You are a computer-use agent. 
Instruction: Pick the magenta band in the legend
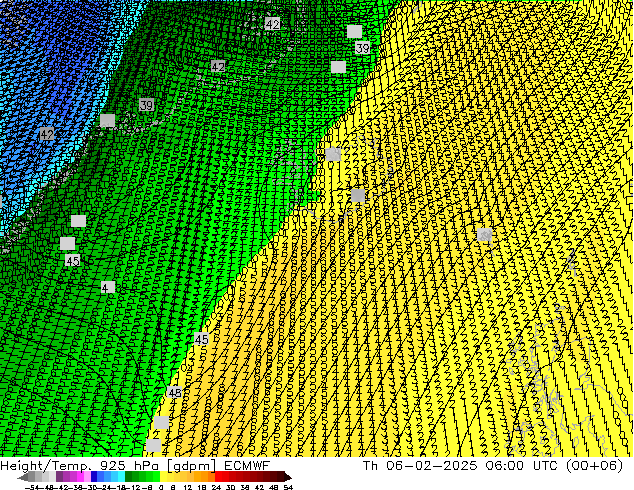(x=80, y=476)
